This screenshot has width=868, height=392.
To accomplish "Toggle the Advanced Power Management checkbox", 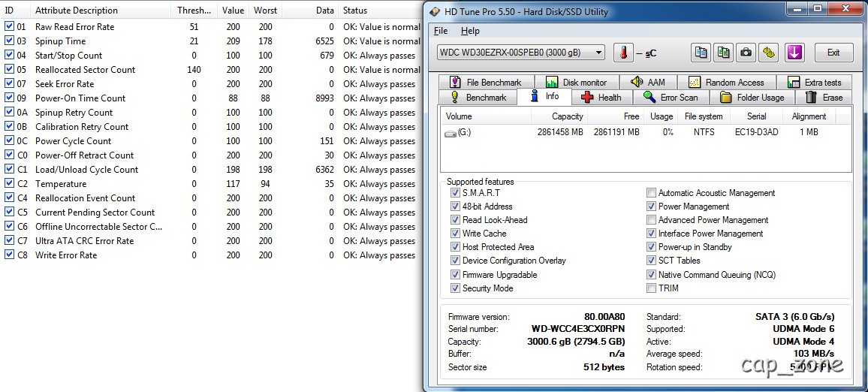I will (x=651, y=220).
